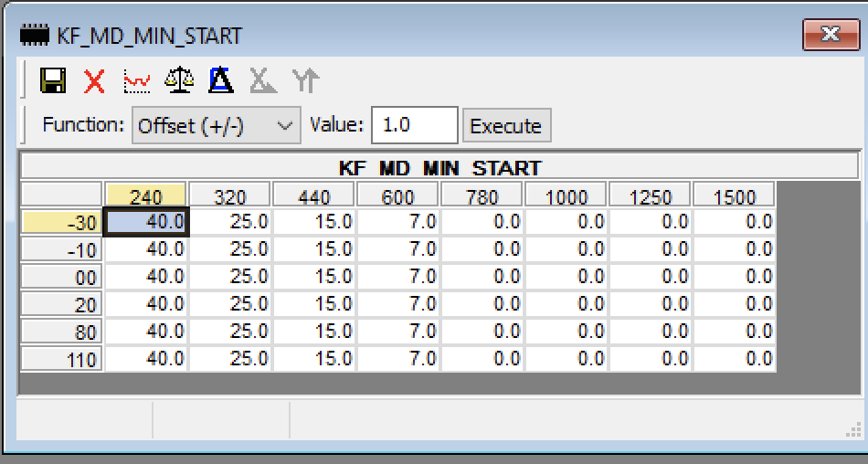Open the Function dropdown showing Offset (+/-)
The image size is (868, 464).
pos(216,126)
